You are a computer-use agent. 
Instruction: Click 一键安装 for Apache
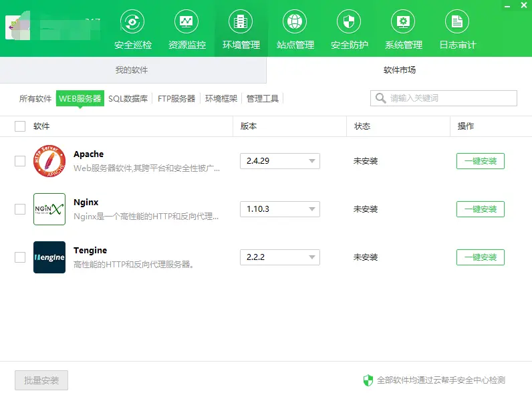pos(481,161)
